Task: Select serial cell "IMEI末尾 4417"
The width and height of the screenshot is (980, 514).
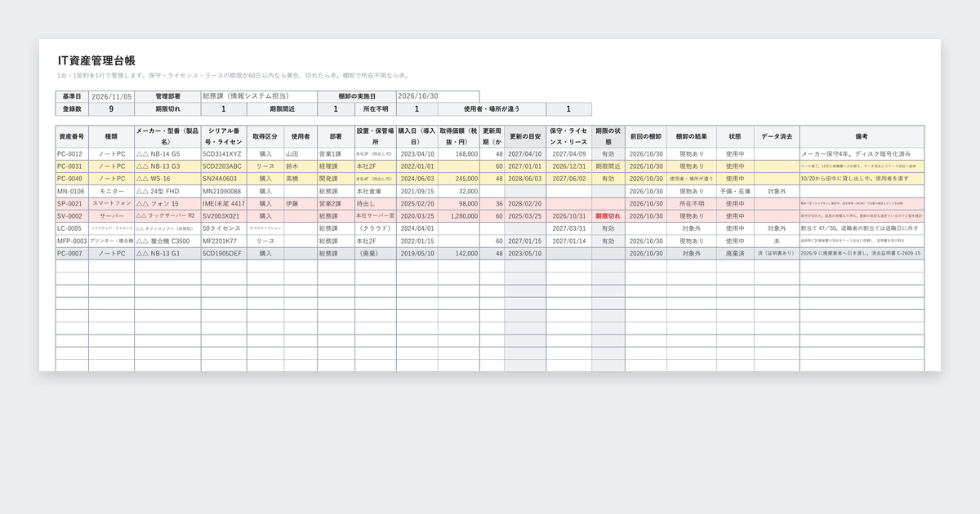Action: coord(224,203)
